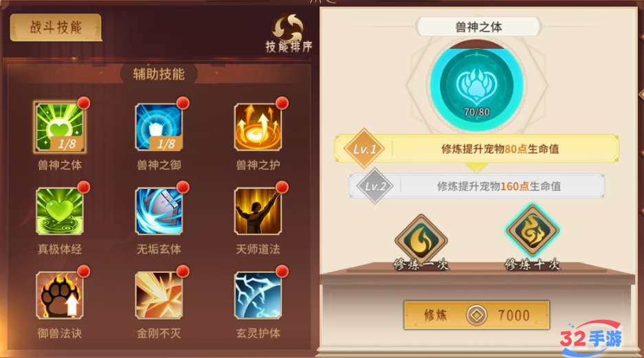Select the 金刚不灭 skill icon

pyautogui.click(x=159, y=295)
